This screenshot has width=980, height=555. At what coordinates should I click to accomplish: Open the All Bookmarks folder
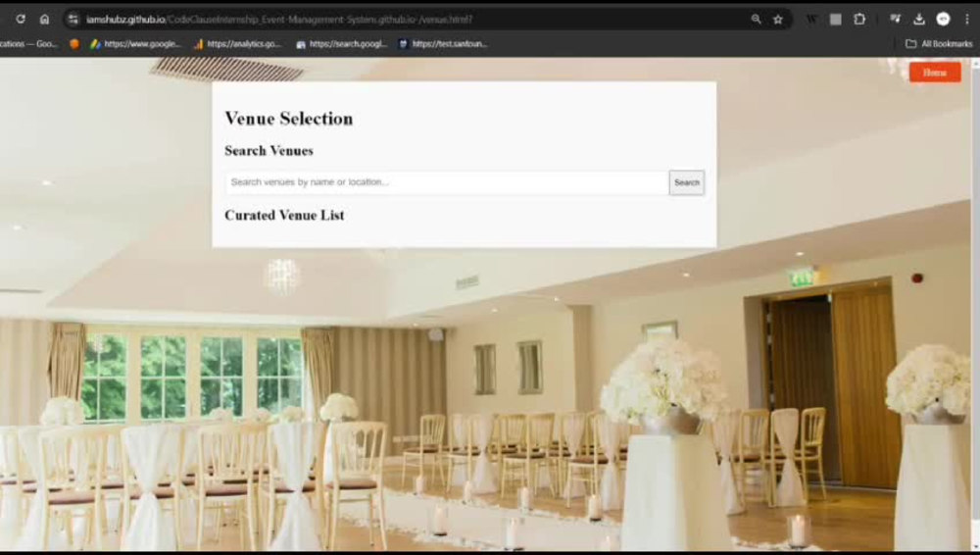pos(940,44)
